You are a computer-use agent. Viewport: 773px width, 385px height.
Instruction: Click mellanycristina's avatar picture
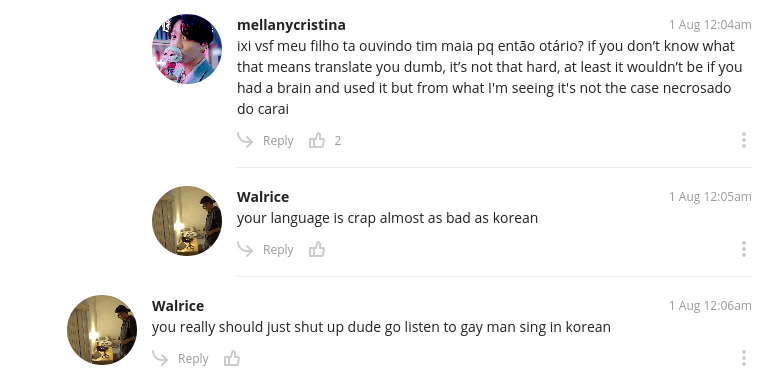(187, 49)
